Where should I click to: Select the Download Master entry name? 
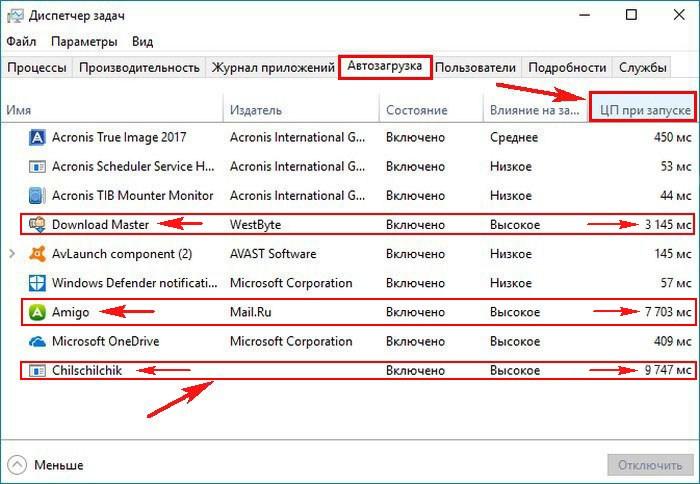point(100,225)
